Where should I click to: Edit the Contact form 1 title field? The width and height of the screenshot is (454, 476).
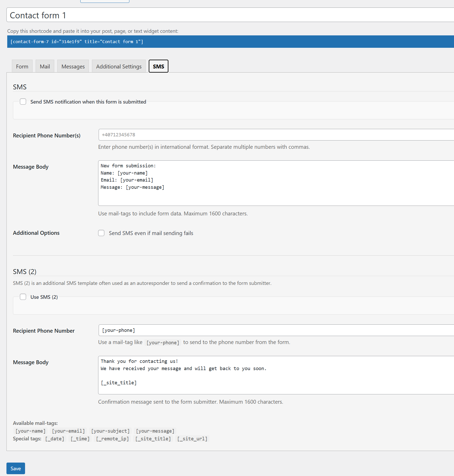(103, 15)
